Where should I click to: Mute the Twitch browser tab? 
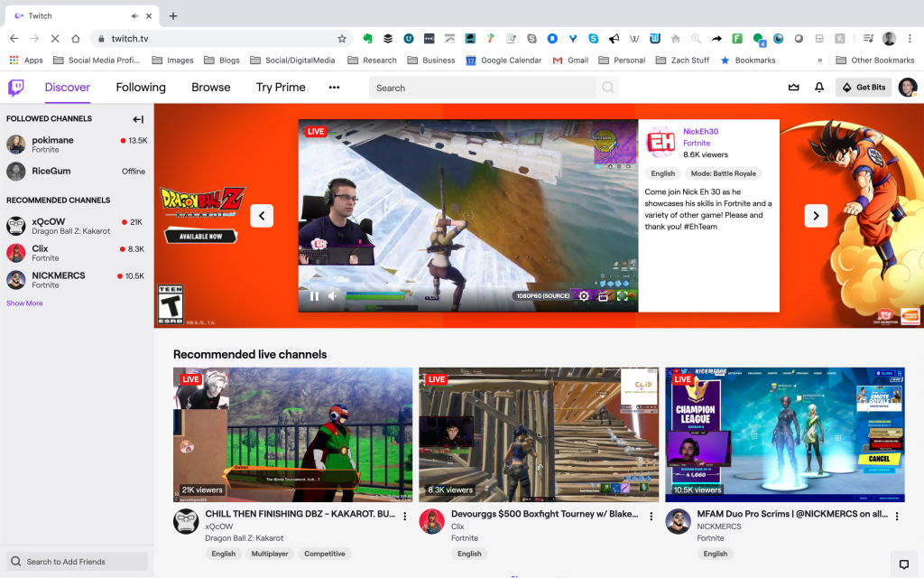(x=135, y=16)
